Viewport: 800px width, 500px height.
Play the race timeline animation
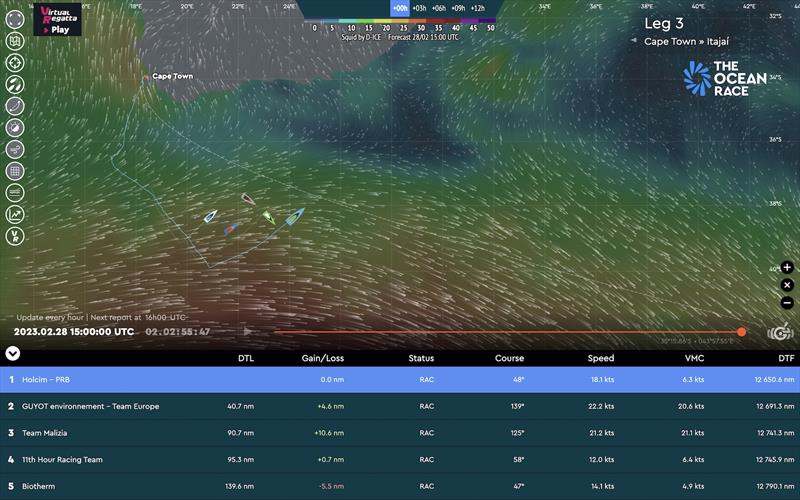(247, 332)
